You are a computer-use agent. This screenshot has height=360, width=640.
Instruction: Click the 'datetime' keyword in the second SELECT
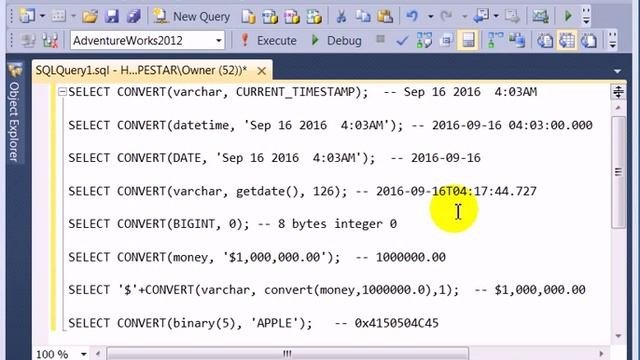coord(200,125)
